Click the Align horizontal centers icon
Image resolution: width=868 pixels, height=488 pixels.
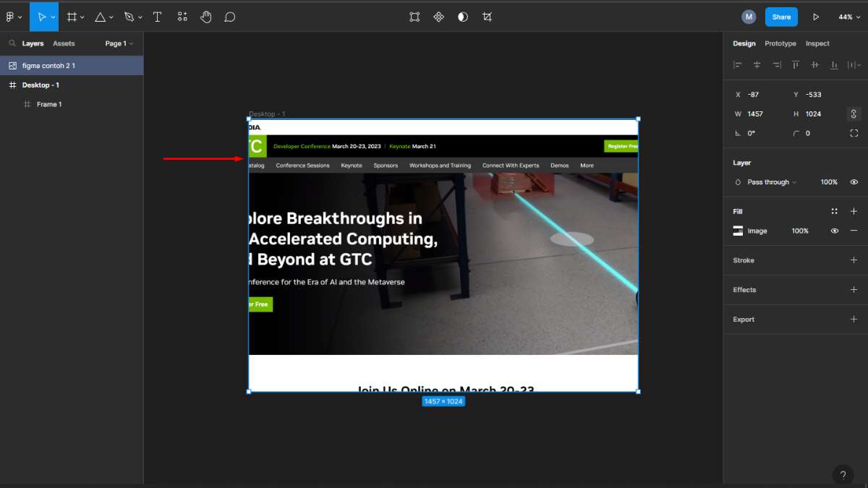pyautogui.click(x=757, y=64)
